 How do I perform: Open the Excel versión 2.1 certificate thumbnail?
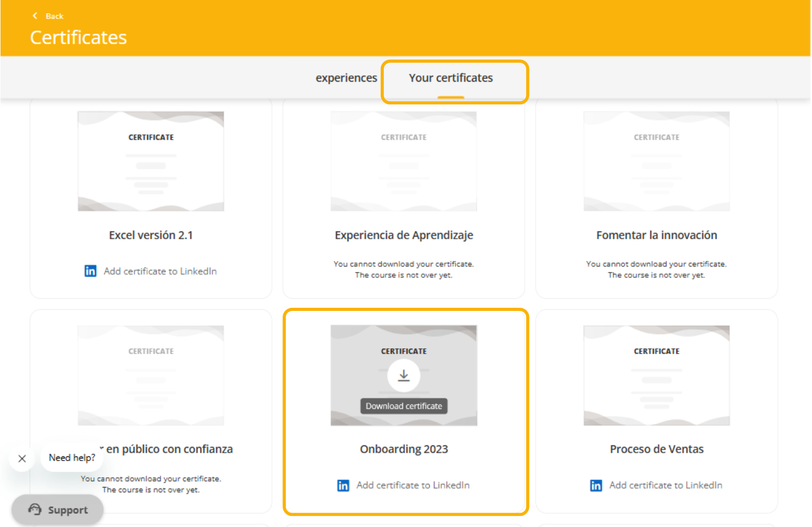pos(151,161)
